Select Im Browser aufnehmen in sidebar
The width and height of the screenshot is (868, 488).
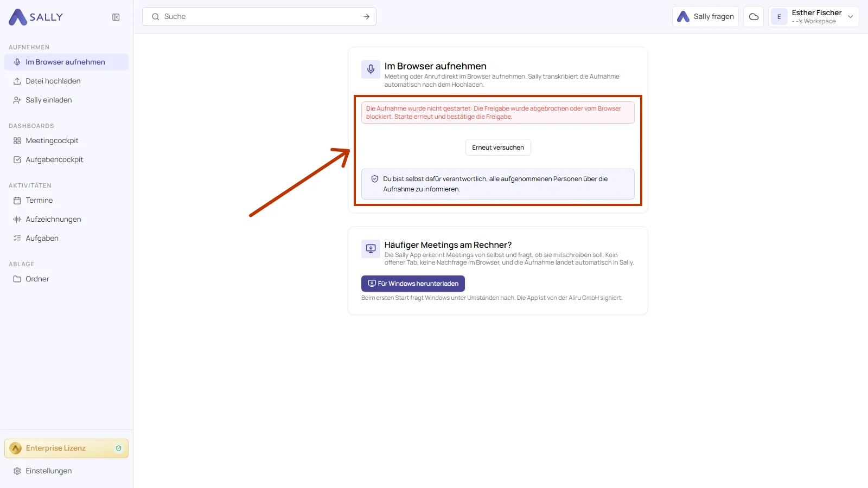[x=66, y=62]
